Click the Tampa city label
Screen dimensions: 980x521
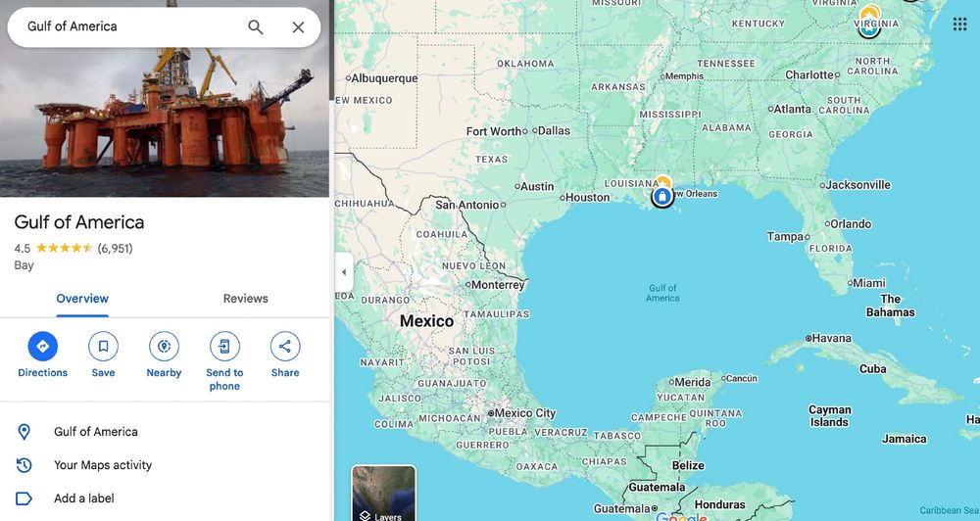pyautogui.click(x=786, y=237)
